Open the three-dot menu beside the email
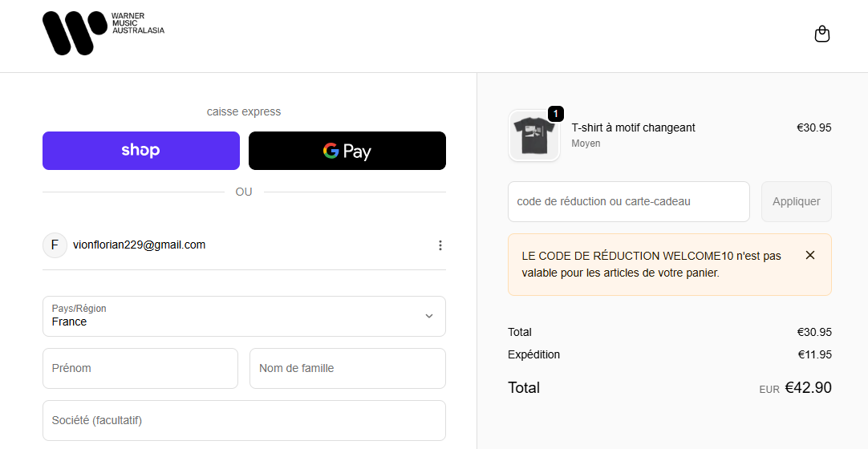The width and height of the screenshot is (868, 449). (440, 245)
